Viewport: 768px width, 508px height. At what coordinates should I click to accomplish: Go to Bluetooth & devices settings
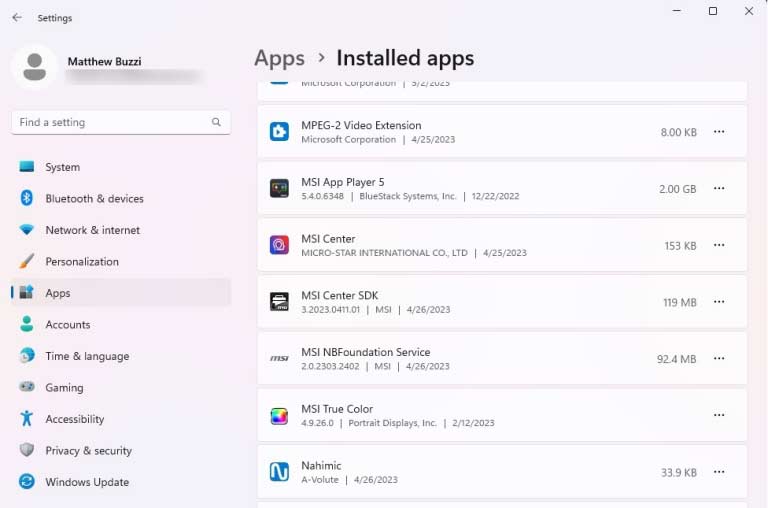tap(94, 199)
